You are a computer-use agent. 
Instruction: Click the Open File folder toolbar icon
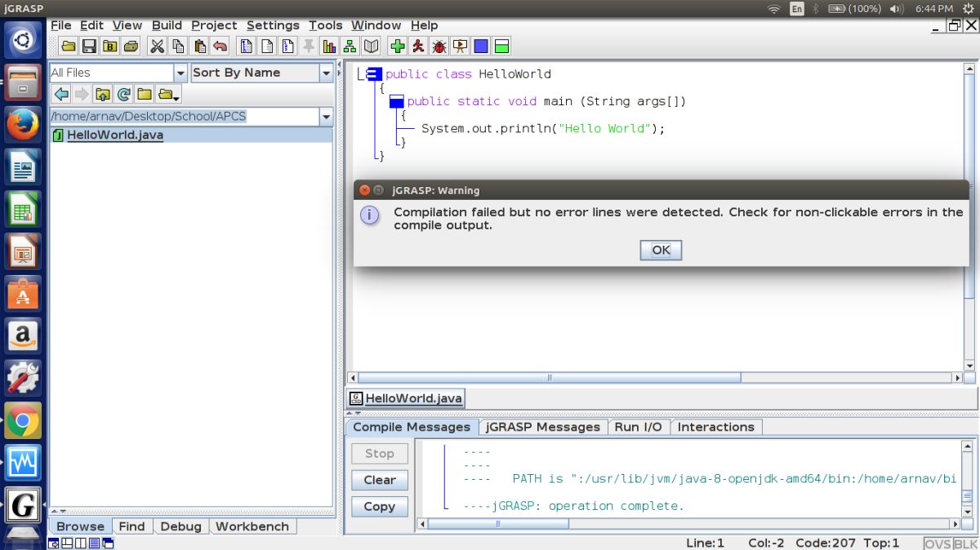click(x=69, y=46)
